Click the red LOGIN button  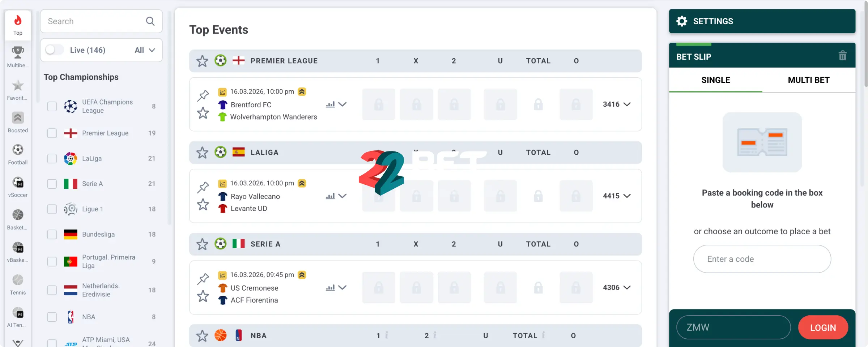pyautogui.click(x=823, y=327)
